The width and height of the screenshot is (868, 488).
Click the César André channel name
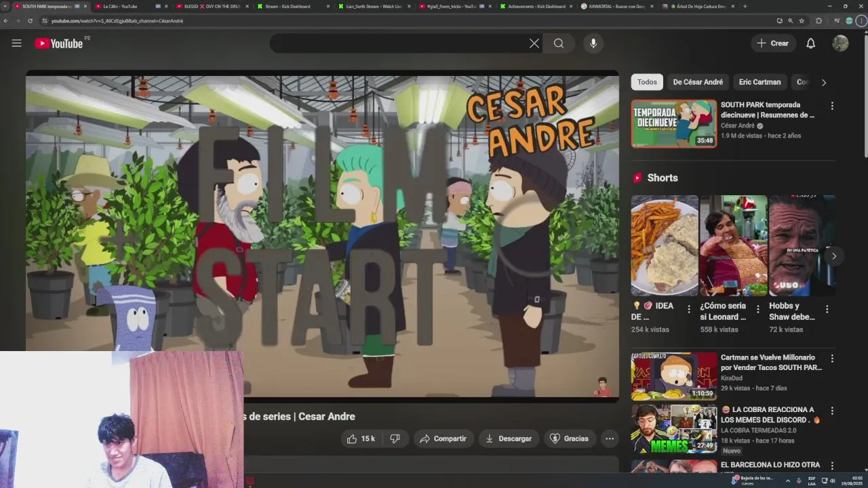(x=737, y=126)
